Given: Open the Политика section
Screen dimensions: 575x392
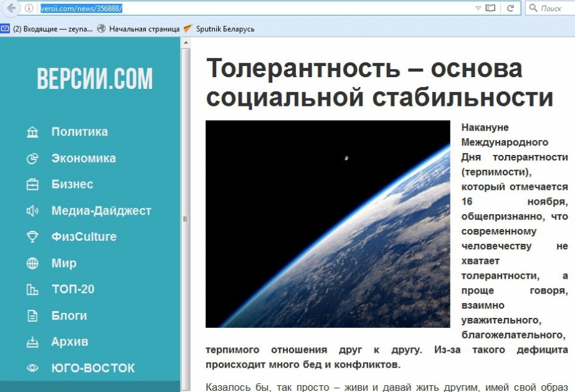Looking at the screenshot, I should click(80, 131).
